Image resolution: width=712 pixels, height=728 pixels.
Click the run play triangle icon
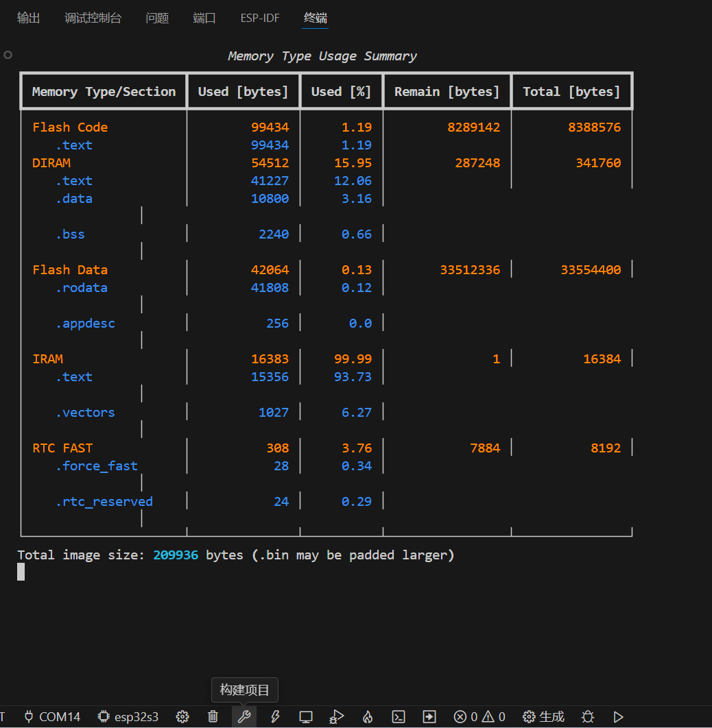(x=618, y=717)
